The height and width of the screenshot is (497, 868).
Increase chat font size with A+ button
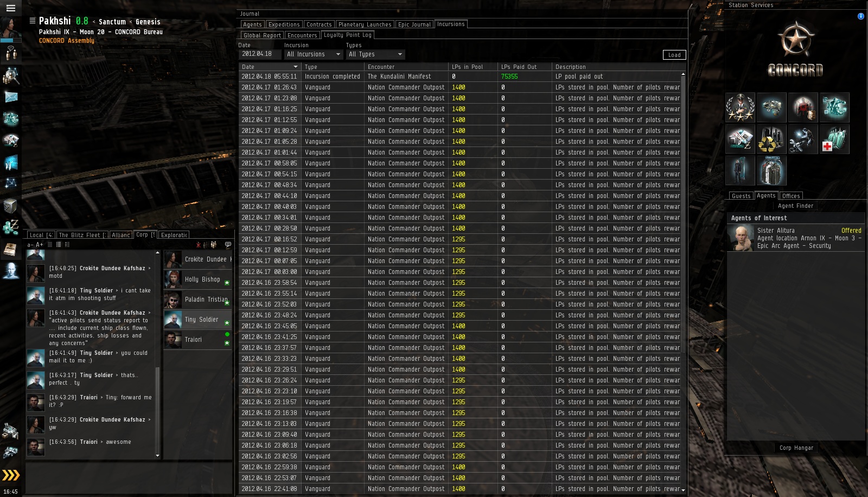pos(40,245)
